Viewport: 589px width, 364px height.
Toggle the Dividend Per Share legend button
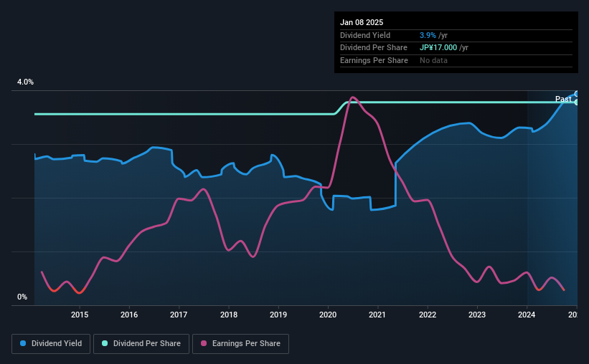click(141, 344)
